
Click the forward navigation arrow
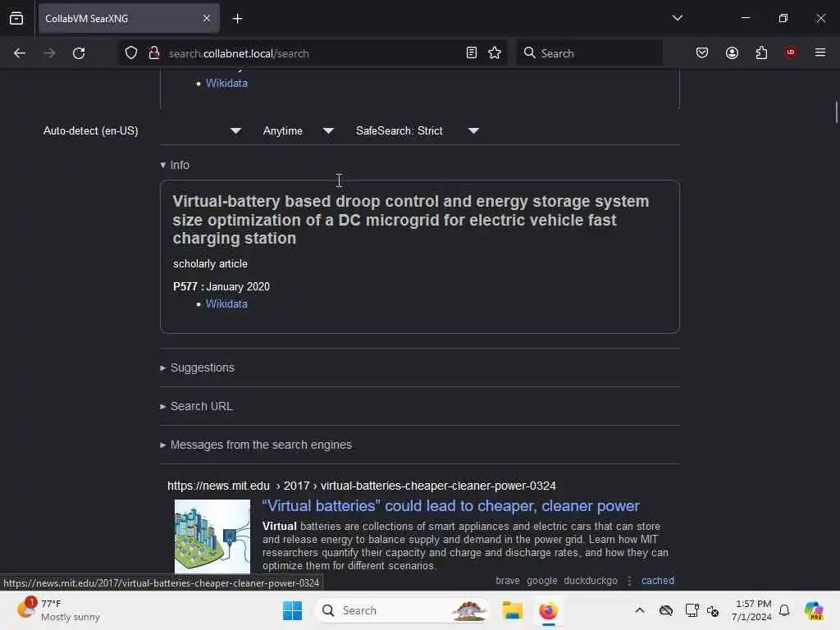coord(49,53)
